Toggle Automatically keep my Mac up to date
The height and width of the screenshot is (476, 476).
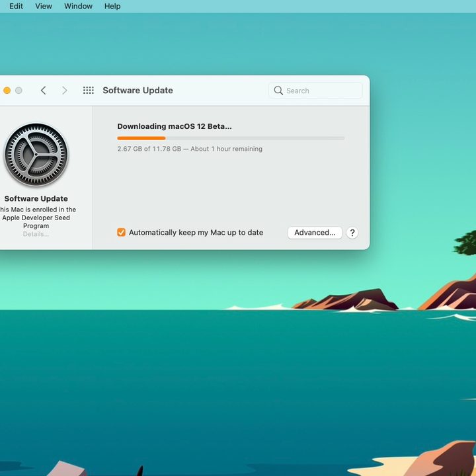pyautogui.click(x=121, y=232)
